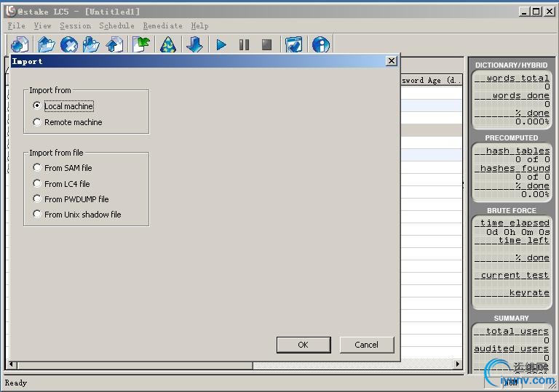Click the Save Session folder icon
This screenshot has height=392, width=559.
tap(91, 45)
